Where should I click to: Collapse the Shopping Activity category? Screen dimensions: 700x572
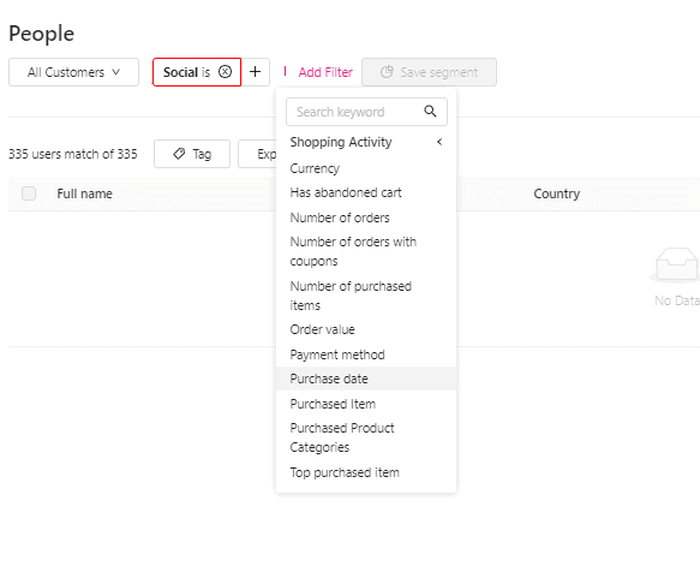(439, 142)
